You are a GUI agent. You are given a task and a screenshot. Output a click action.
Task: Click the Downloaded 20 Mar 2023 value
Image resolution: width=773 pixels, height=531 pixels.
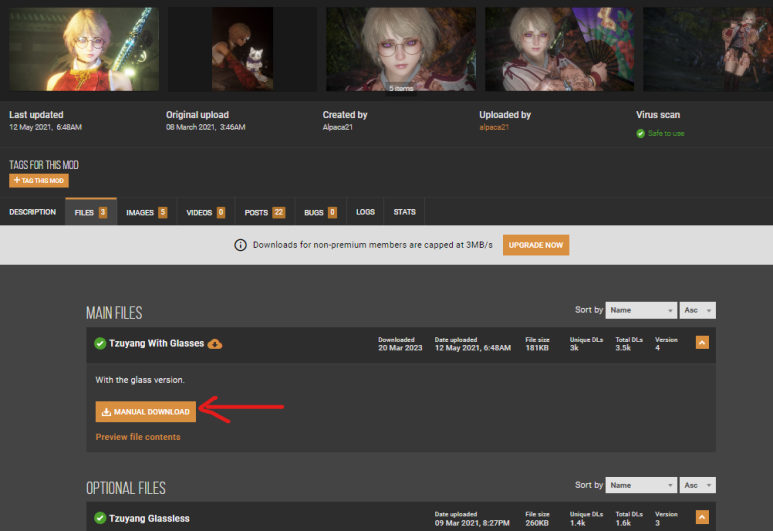(x=400, y=348)
